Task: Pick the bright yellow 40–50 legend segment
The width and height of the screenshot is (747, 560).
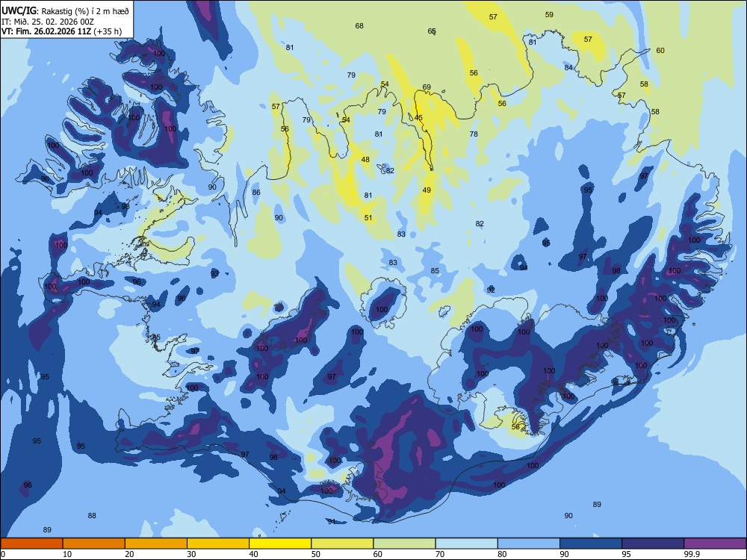Action: click(x=280, y=544)
